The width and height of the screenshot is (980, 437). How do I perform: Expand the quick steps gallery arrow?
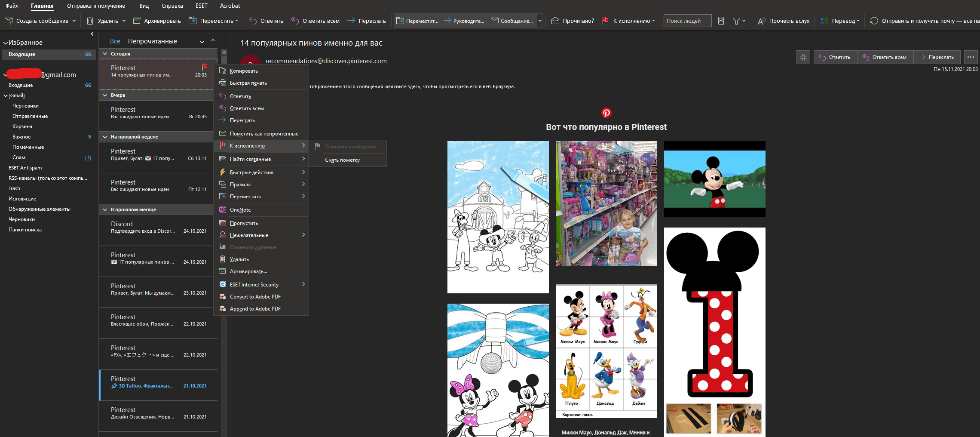[540, 21]
